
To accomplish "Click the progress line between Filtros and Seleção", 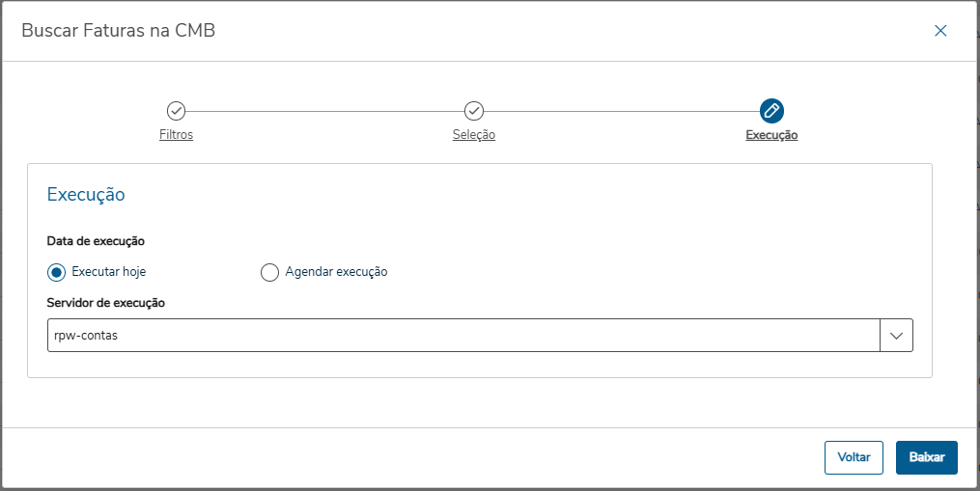I will click(325, 111).
